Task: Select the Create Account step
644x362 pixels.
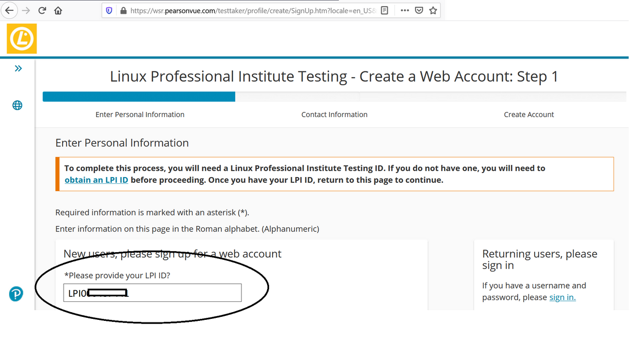Action: [x=529, y=115]
